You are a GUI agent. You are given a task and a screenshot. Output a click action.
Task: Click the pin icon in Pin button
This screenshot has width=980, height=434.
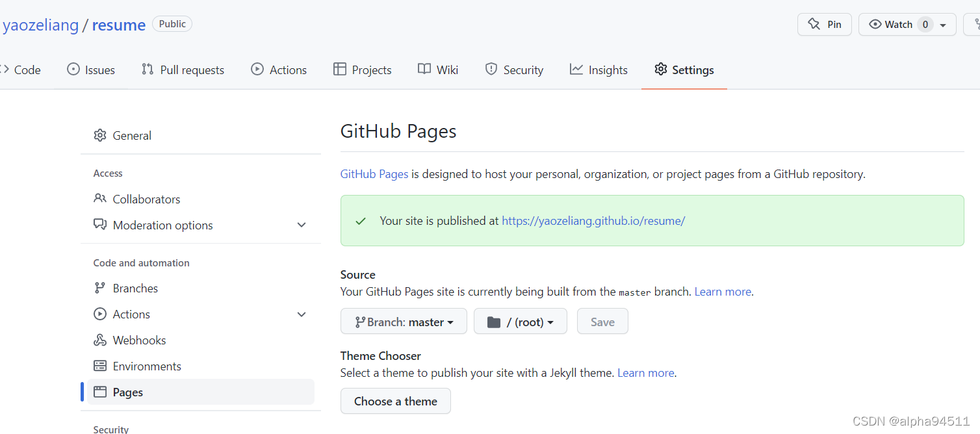[814, 24]
